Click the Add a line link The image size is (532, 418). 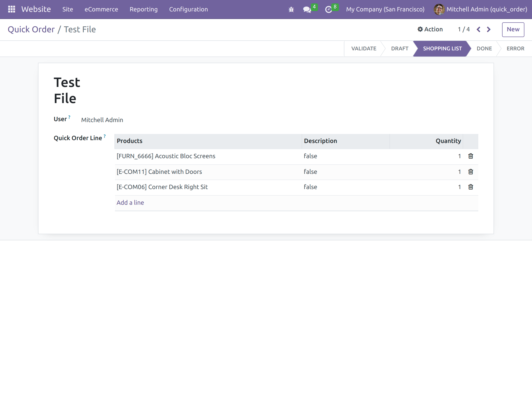(x=130, y=202)
